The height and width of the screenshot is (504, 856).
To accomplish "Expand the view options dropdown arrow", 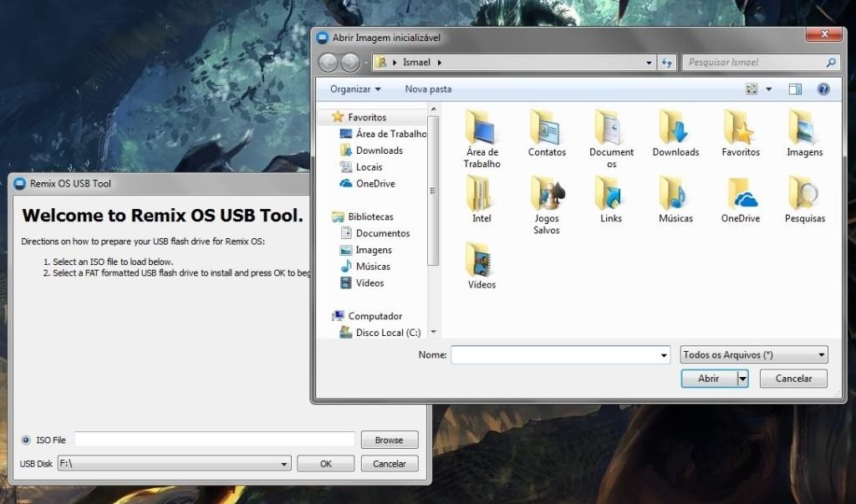I will (767, 89).
